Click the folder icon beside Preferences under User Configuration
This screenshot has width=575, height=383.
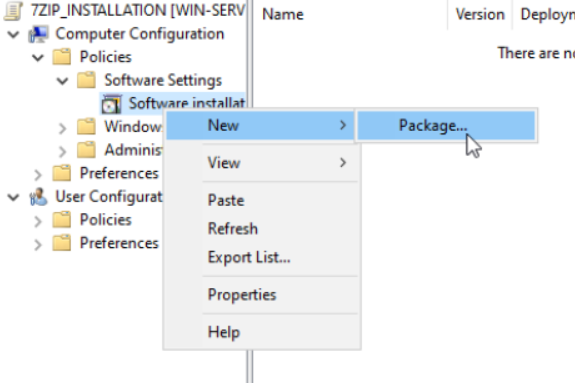(x=62, y=243)
